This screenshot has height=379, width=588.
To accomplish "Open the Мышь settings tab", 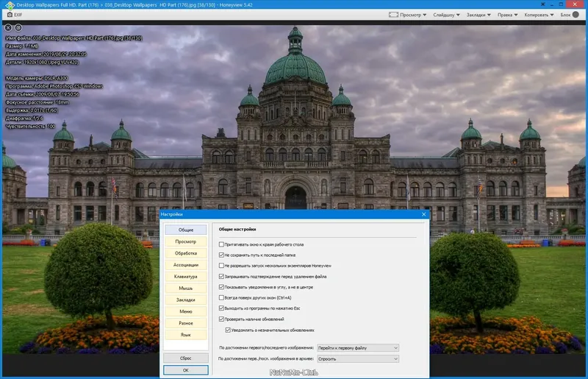I will coord(186,288).
